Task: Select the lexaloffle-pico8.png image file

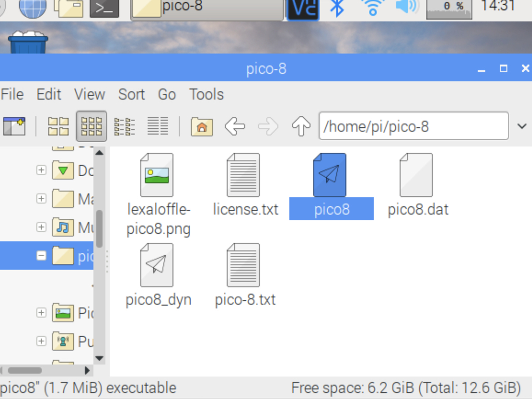Action: [x=158, y=195]
